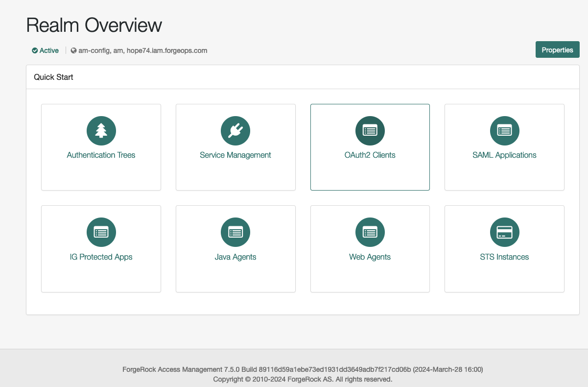Open the SAML Applications text link
The image size is (588, 387).
(x=504, y=155)
